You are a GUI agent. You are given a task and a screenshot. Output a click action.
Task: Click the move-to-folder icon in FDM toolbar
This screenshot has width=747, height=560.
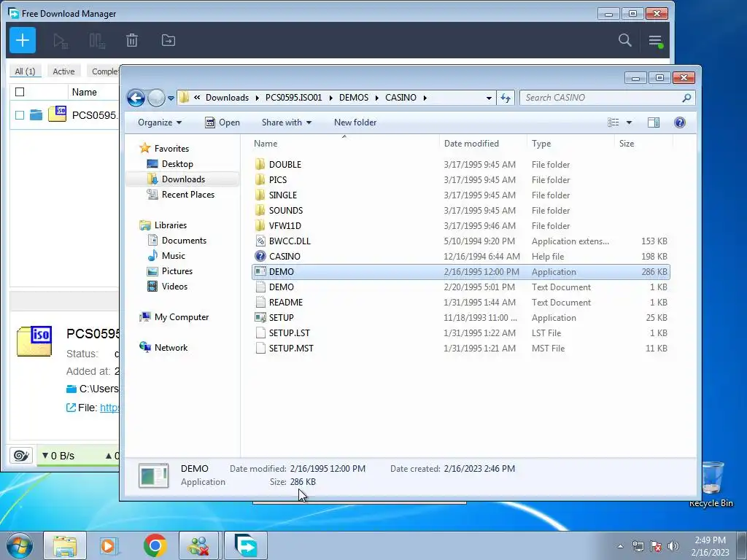point(169,41)
